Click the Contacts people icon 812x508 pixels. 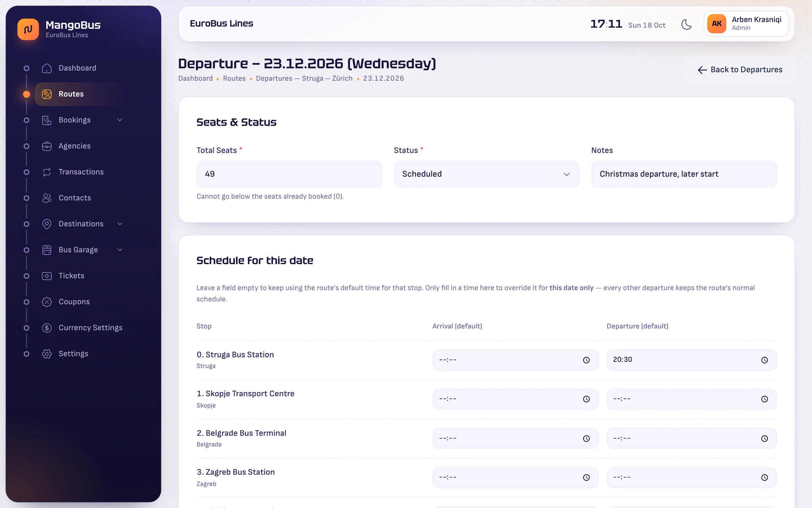(47, 198)
